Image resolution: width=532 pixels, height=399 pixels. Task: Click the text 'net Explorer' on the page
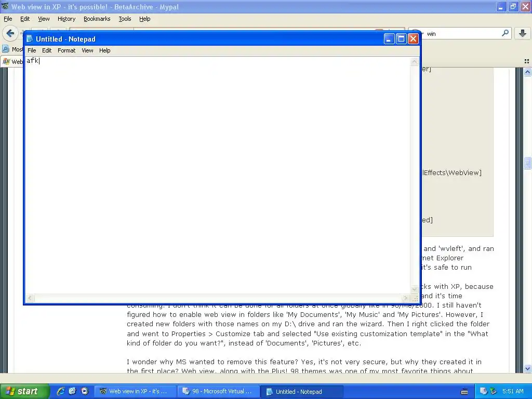(x=443, y=258)
